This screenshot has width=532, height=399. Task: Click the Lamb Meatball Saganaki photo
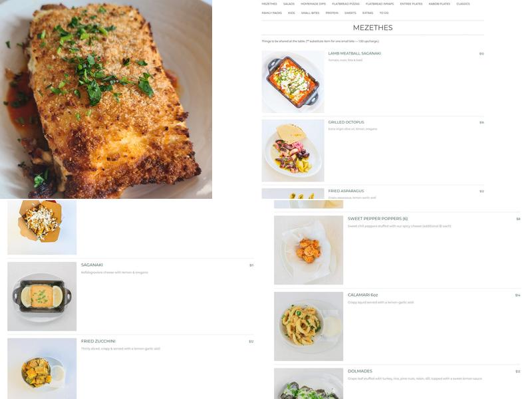293,82
